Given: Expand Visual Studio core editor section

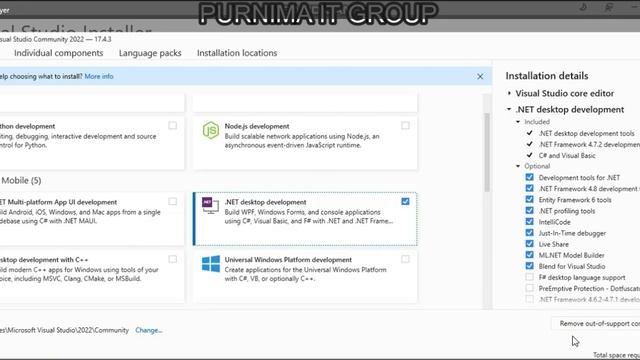Looking at the screenshot, I should coord(509,93).
